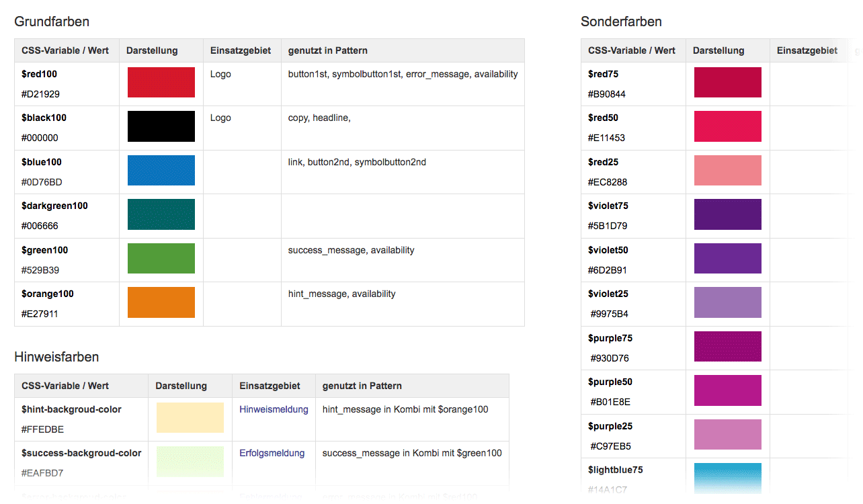Select the $red75 swatch
The image size is (863, 504).
coord(728,82)
